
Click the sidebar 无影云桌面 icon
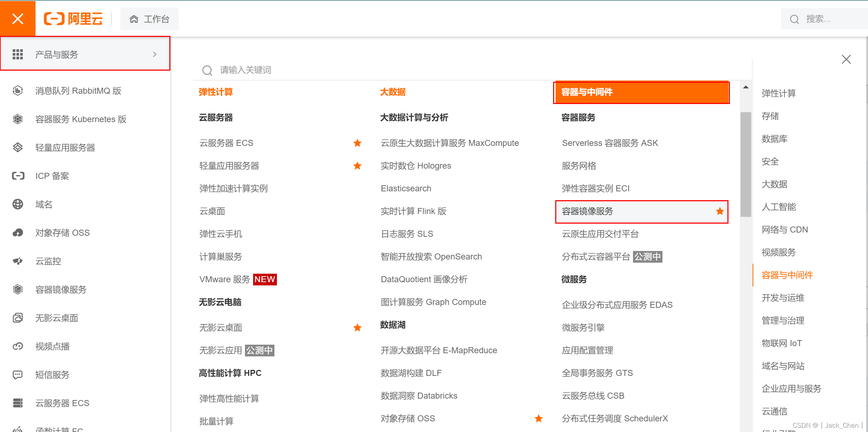tap(18, 318)
